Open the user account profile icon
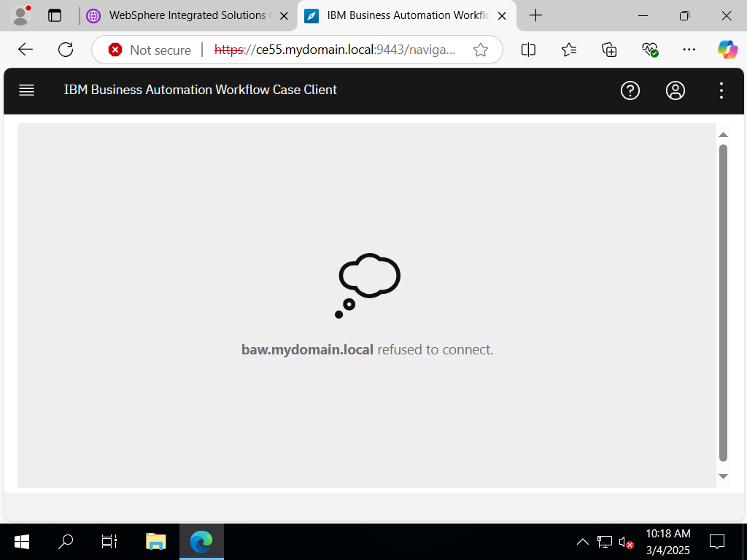The height and width of the screenshot is (560, 747). coord(675,90)
